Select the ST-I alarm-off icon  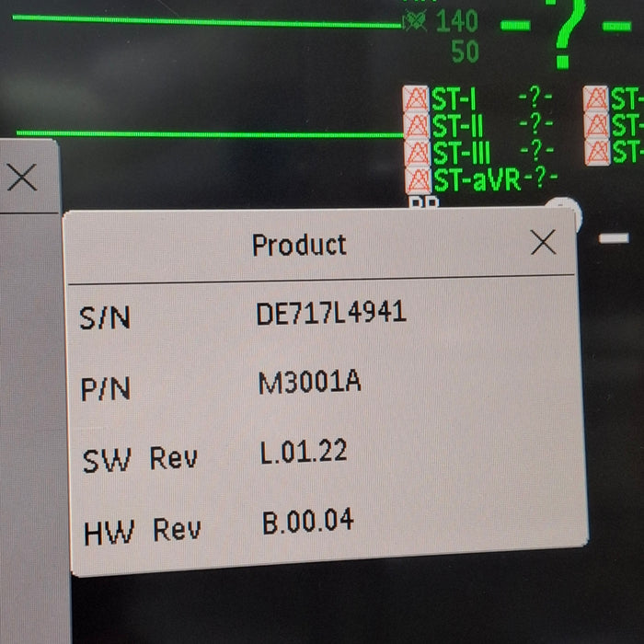pyautogui.click(x=416, y=98)
